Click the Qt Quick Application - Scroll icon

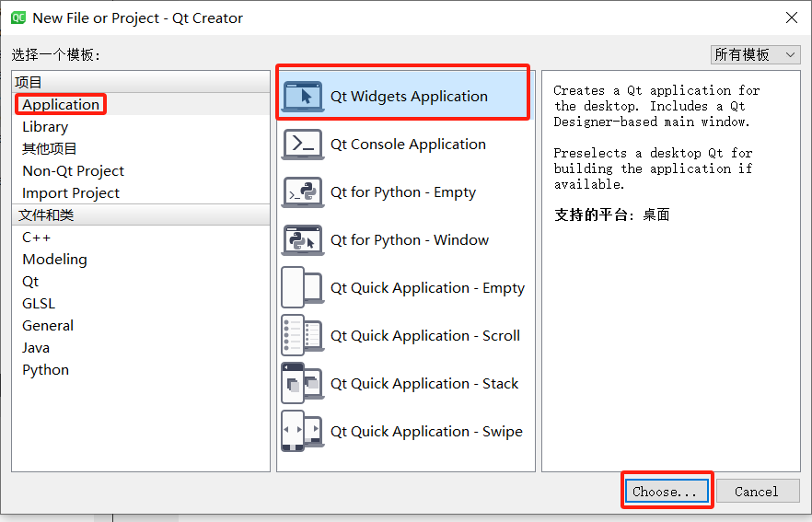pos(303,335)
